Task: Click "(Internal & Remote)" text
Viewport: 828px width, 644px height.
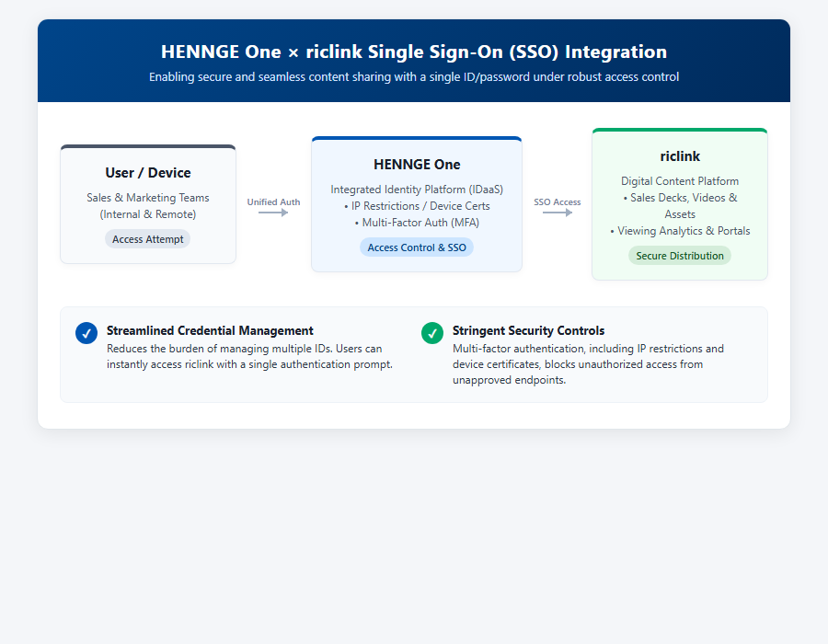Action: coord(148,214)
